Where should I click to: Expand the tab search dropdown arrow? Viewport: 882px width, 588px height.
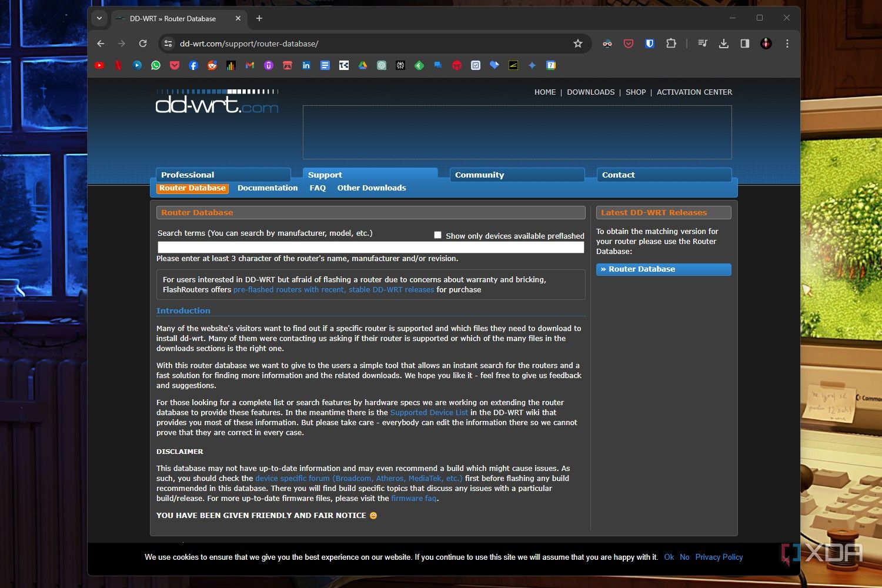click(x=99, y=18)
